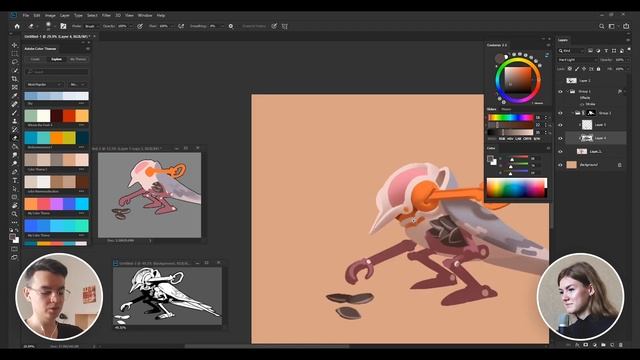640x360 pixels.
Task: Hide Layer 4 with its eye icon
Action: pyautogui.click(x=560, y=138)
